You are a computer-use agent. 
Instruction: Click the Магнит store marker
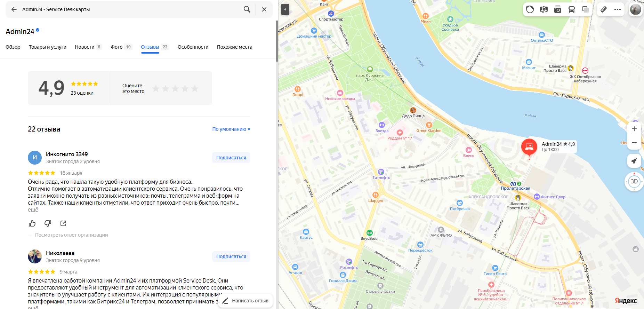(529, 62)
